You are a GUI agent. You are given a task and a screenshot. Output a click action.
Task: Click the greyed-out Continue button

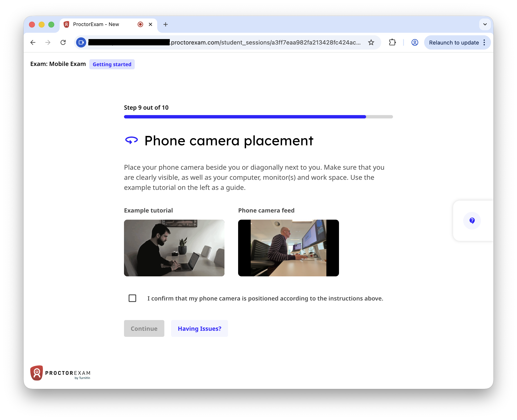pyautogui.click(x=144, y=328)
